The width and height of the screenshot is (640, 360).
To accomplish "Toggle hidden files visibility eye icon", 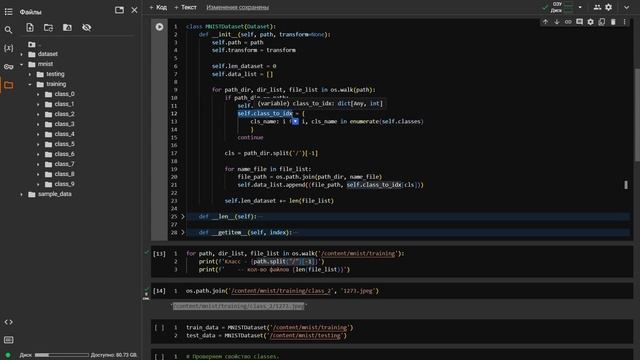I will (x=87, y=27).
